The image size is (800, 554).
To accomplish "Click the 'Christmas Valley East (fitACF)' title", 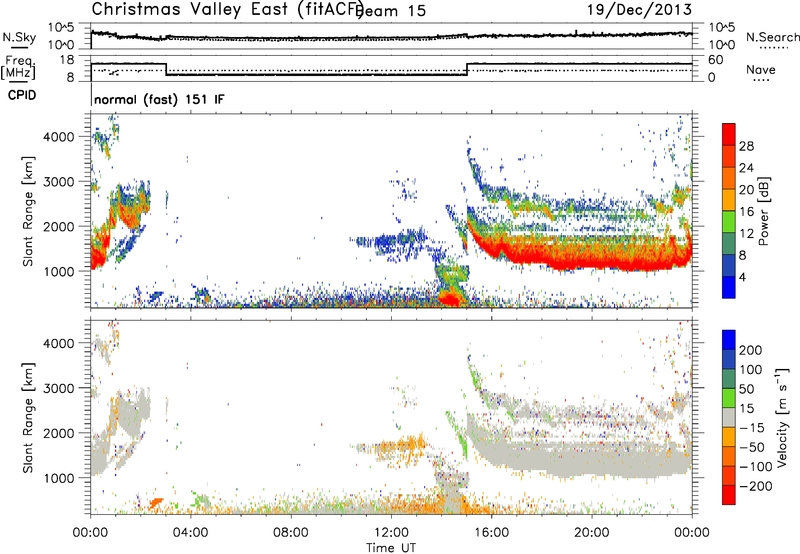I will pos(228,10).
